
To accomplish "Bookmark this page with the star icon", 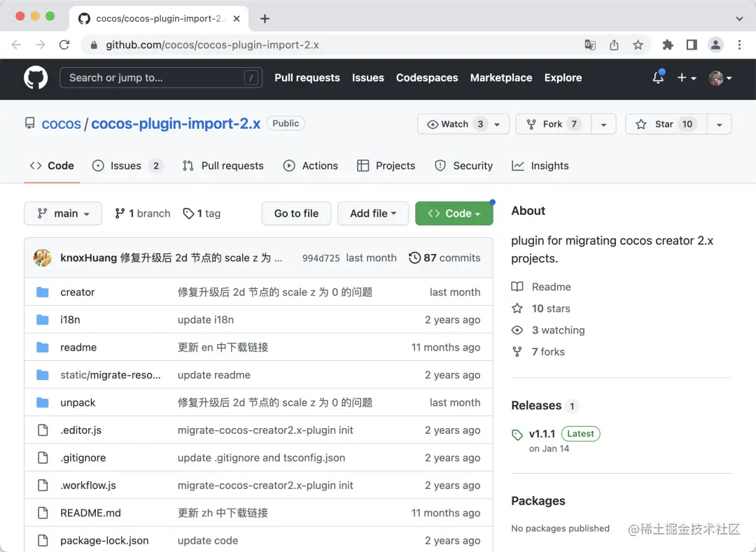I will click(x=638, y=45).
